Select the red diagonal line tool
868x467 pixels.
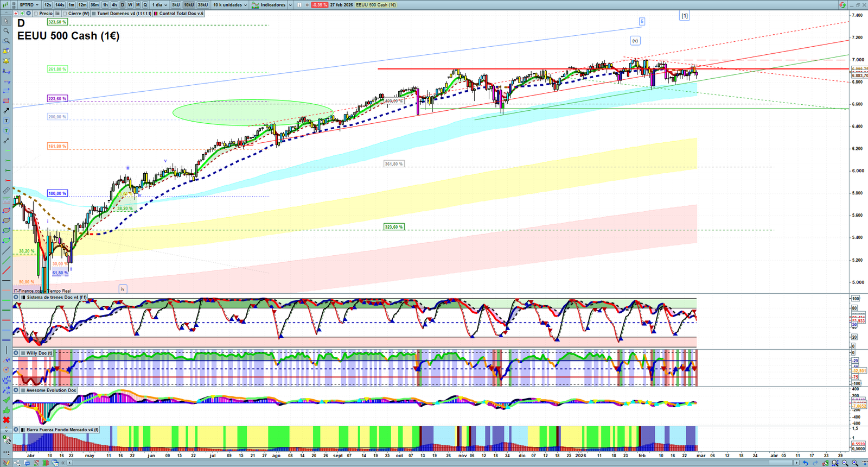pos(6,270)
